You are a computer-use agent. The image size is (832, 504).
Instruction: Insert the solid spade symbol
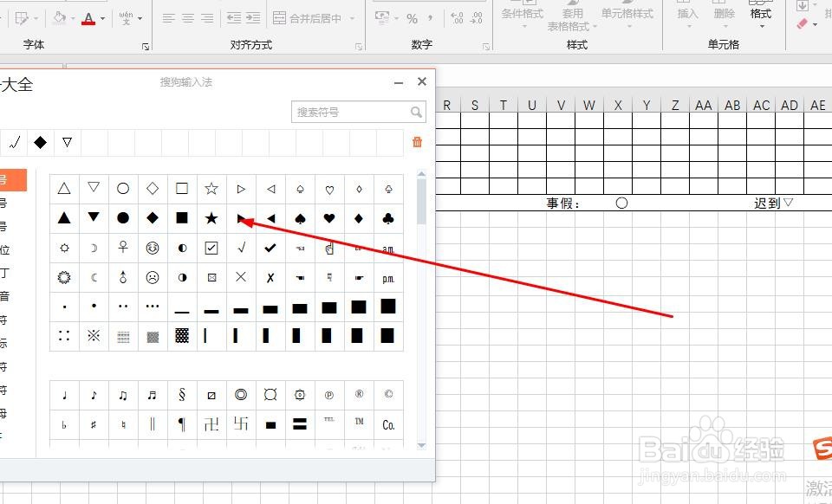[300, 218]
